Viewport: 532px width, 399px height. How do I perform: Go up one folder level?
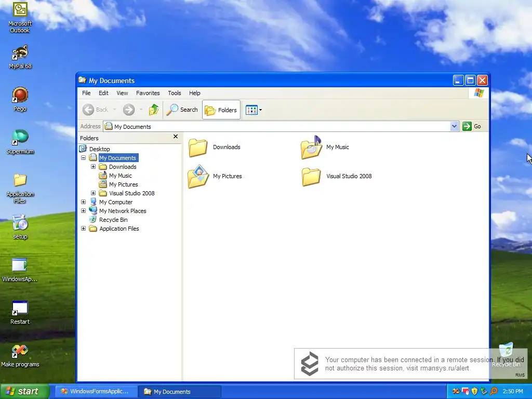tap(154, 110)
